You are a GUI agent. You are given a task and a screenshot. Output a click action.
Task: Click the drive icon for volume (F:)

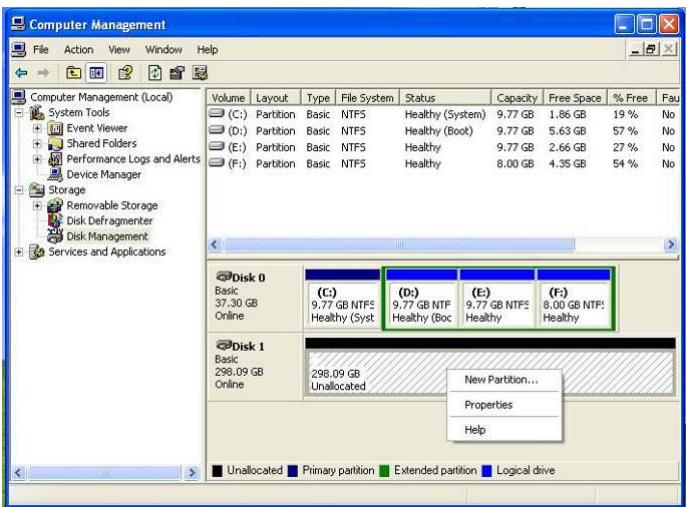(x=216, y=163)
